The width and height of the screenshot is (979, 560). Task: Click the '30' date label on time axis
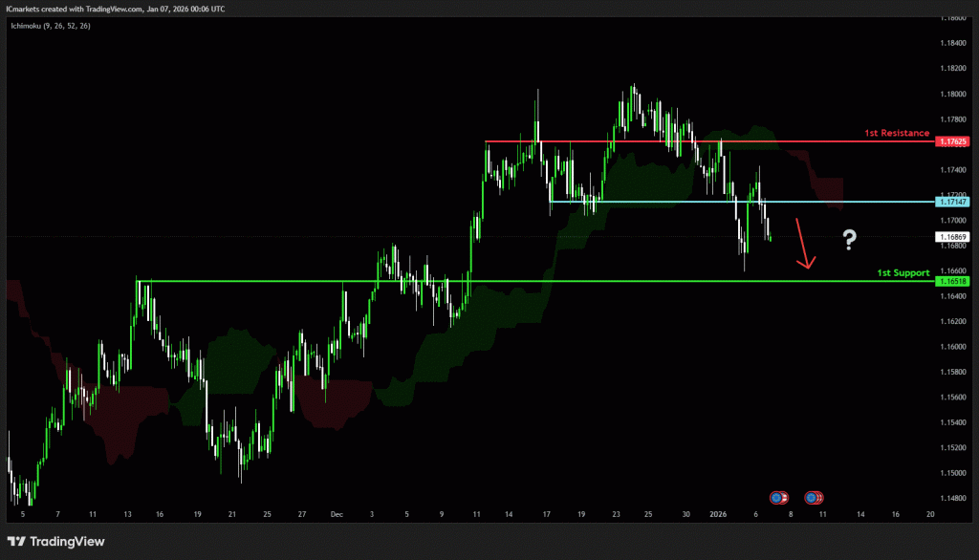click(686, 513)
